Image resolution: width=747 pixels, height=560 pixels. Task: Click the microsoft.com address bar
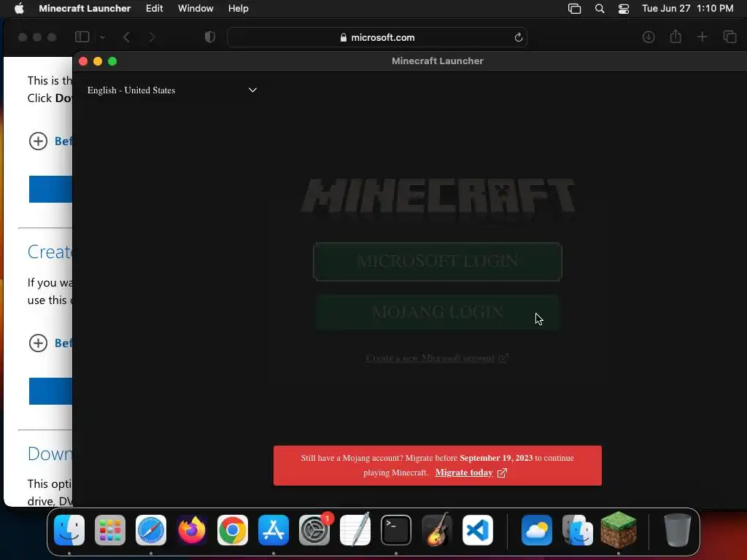pos(377,37)
